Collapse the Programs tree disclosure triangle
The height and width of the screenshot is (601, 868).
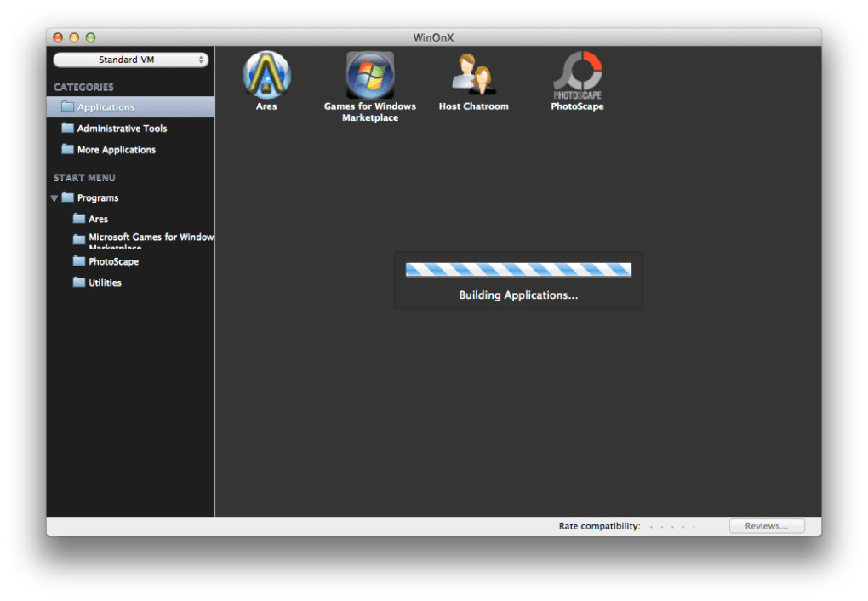tap(54, 197)
